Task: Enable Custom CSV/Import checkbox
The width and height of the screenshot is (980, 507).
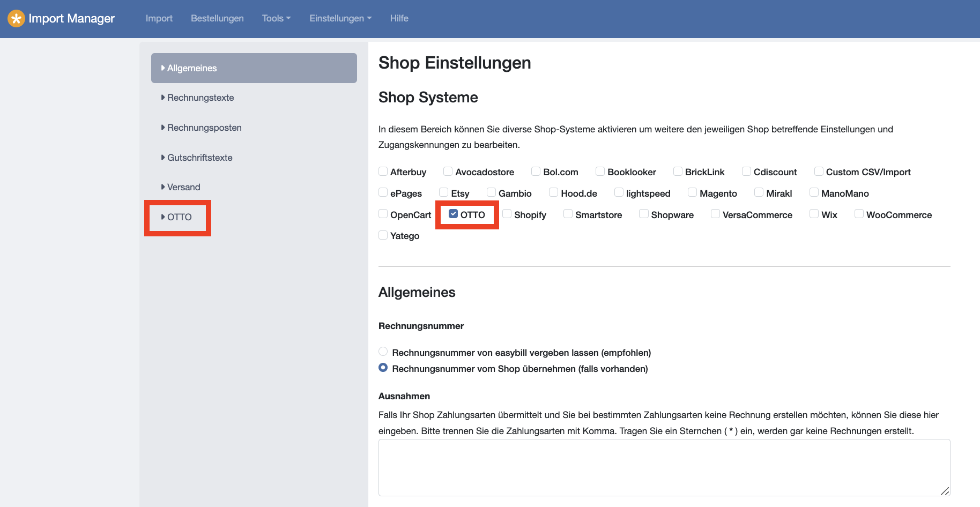Action: [x=819, y=172]
